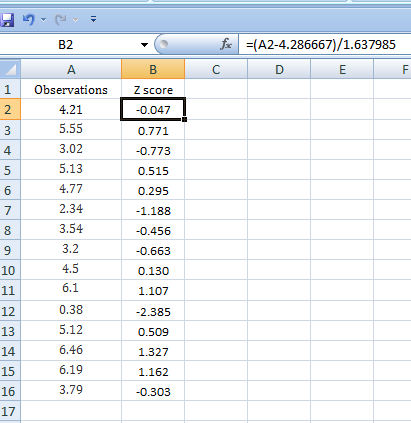Select the cell with 2.34
The image size is (411, 423).
[71, 209]
